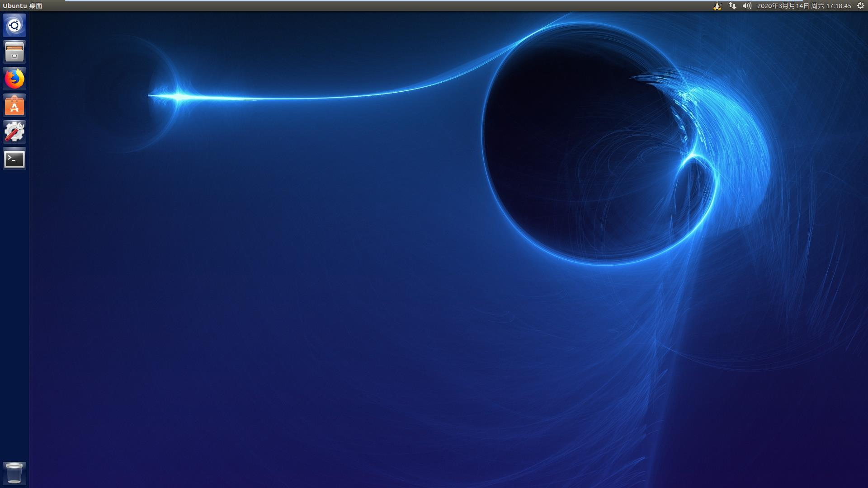Viewport: 868px width, 488px height.
Task: Open the Files file manager from the launcher
Action: point(14,52)
